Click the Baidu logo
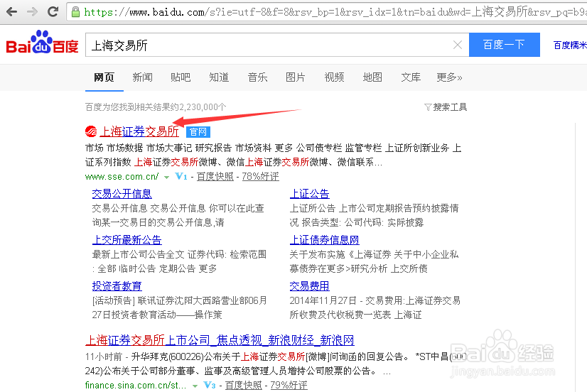This screenshot has height=392, width=587. tap(42, 42)
